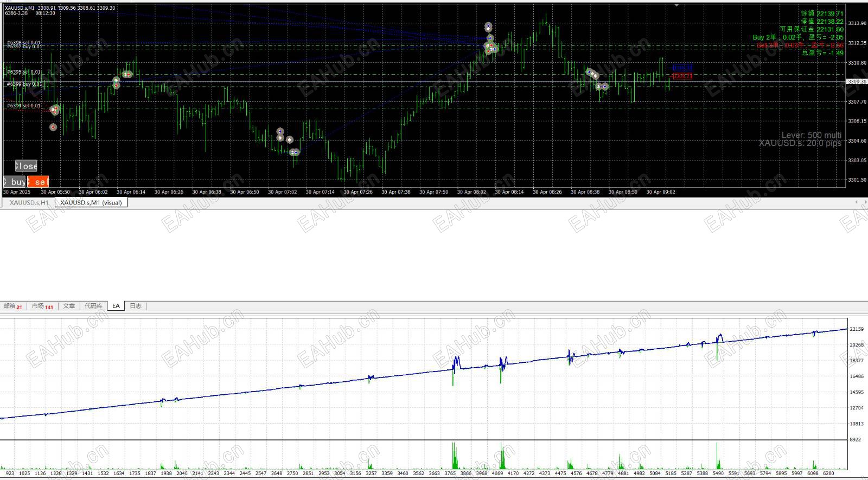868x480 pixels.
Task: Select the #6399 buy 0.01 order label
Action: point(24,84)
